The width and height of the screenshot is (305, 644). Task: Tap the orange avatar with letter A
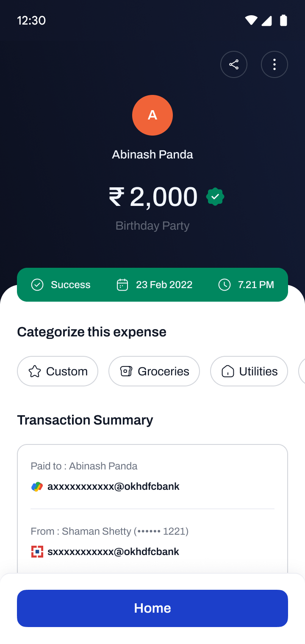(x=152, y=115)
